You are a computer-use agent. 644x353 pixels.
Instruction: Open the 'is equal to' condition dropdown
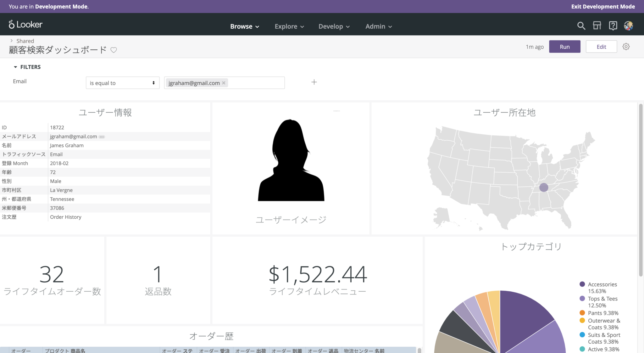(x=122, y=83)
